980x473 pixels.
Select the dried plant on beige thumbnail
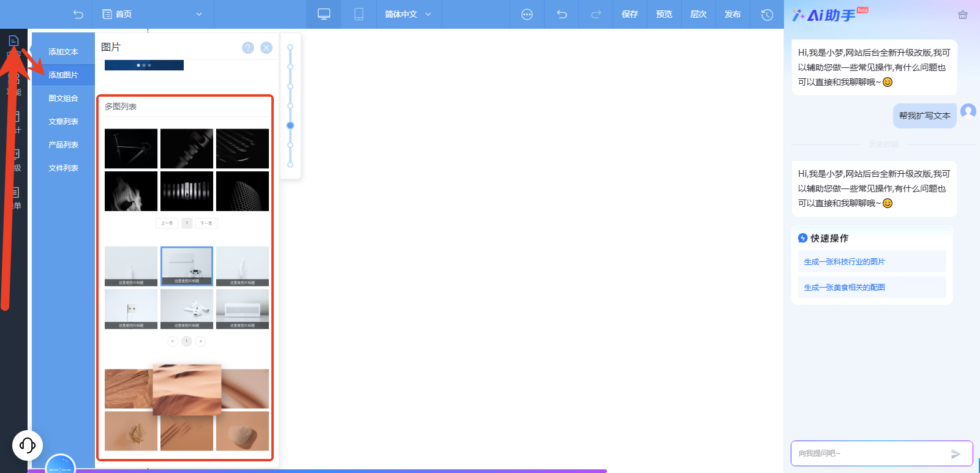(x=131, y=431)
